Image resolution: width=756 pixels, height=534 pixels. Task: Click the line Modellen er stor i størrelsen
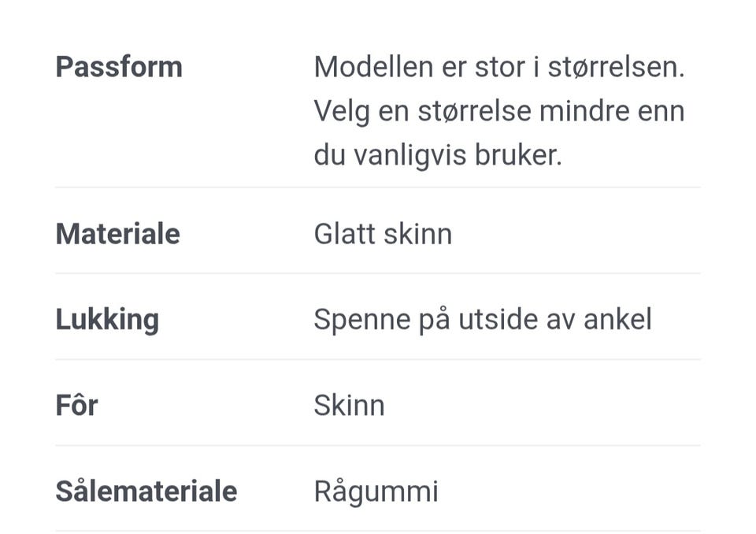point(498,68)
